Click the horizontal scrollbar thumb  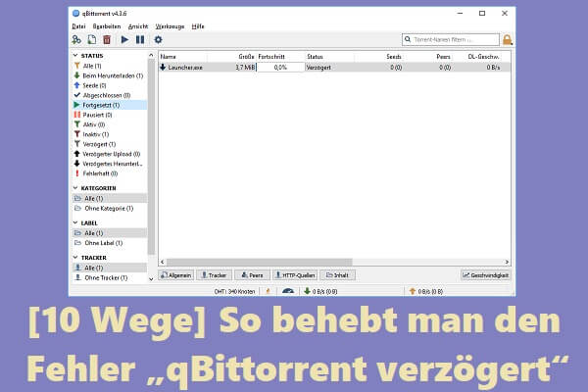pyautogui.click(x=260, y=262)
